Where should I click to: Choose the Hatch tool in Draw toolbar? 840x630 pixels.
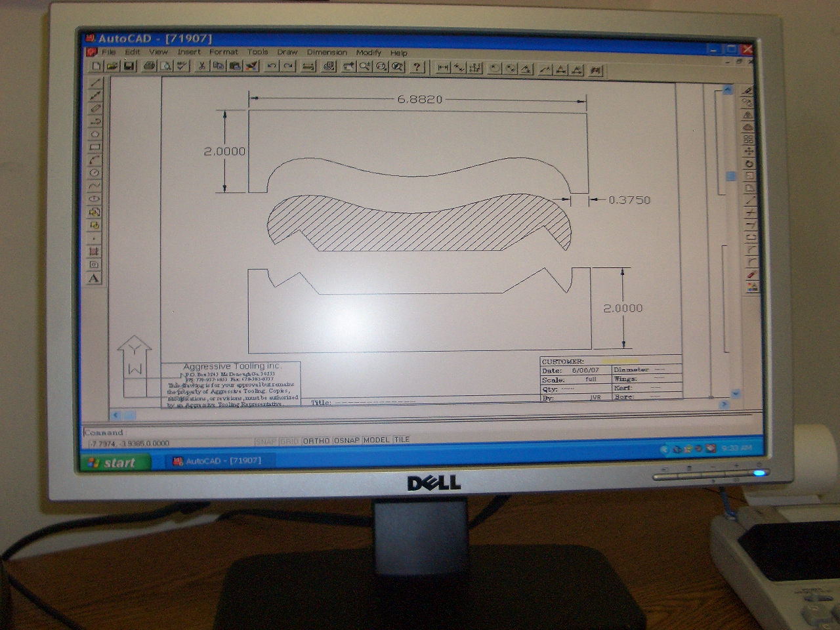click(94, 251)
